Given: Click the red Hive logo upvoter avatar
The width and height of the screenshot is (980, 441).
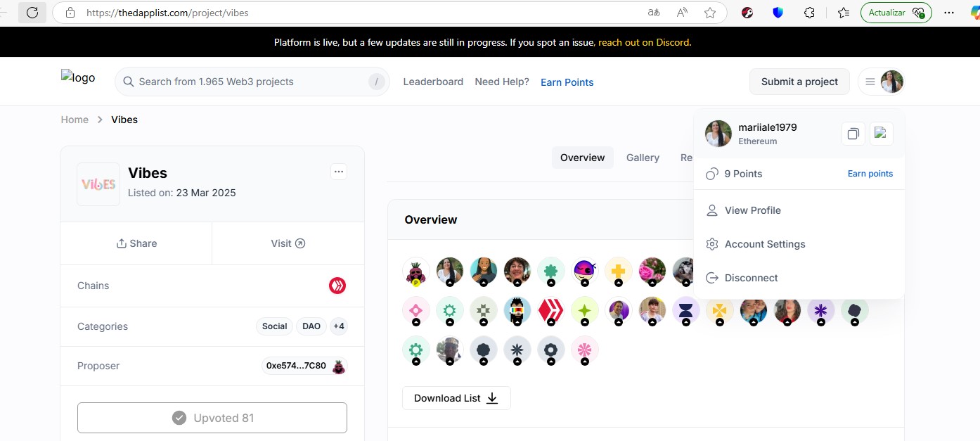Looking at the screenshot, I should [x=551, y=310].
